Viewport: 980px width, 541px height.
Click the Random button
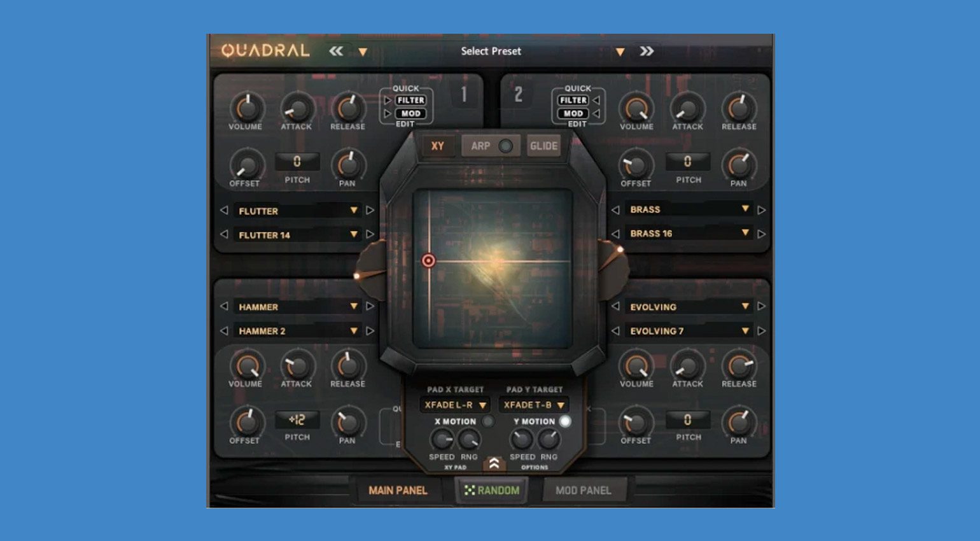tap(491, 490)
